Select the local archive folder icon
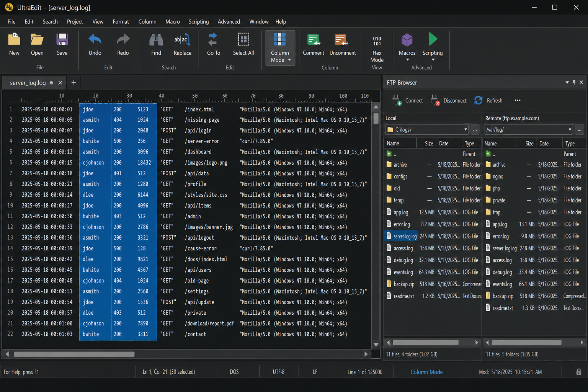Screen dimensions: 588x392 (x=389, y=165)
